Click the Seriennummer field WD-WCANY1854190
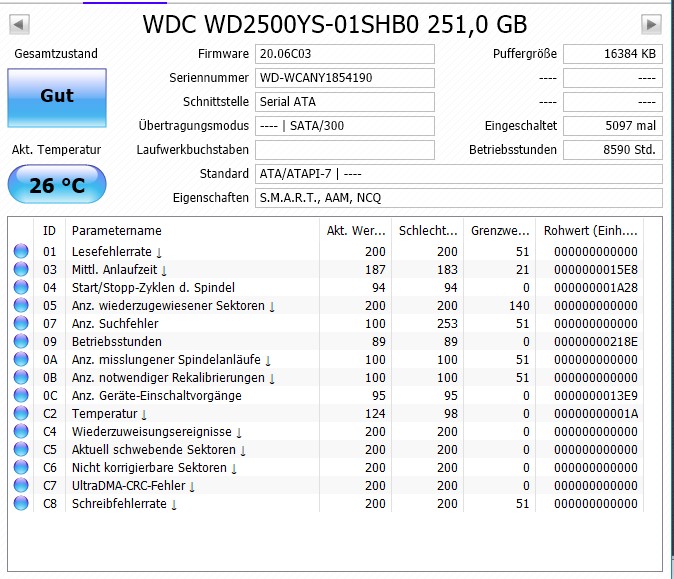 click(345, 78)
